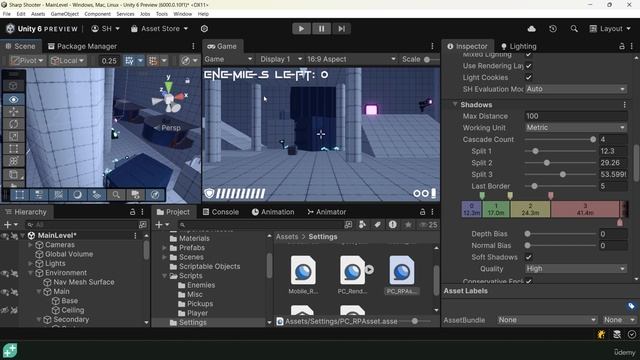Viewport: 640px width, 360px height.
Task: Open the asset label tag icon
Action: pyautogui.click(x=631, y=306)
